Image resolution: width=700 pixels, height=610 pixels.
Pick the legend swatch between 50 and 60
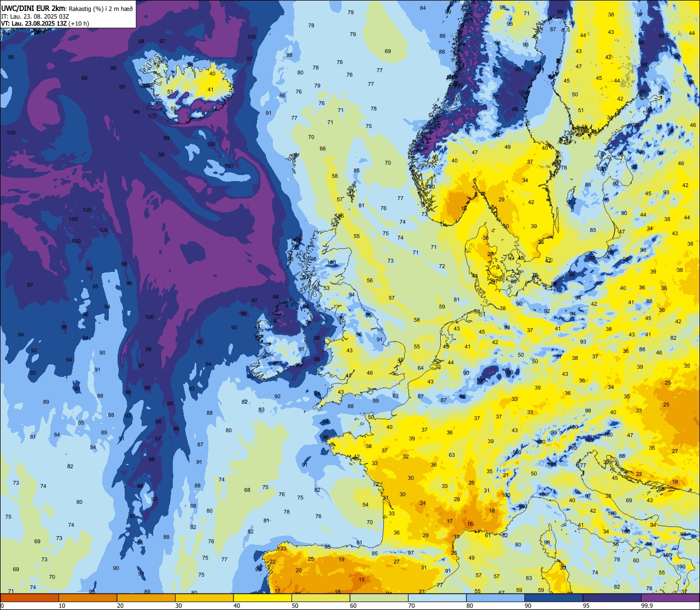click(x=320, y=598)
